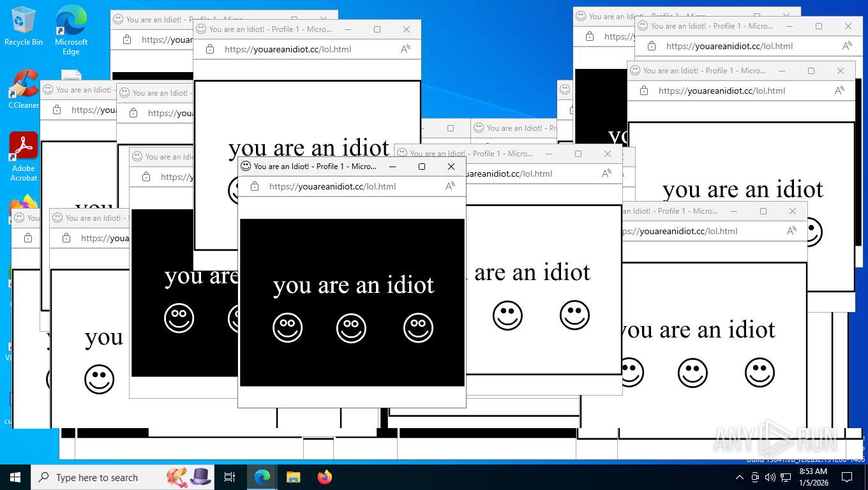The image size is (868, 490).
Task: Open File Explorer from the taskbar
Action: pos(293,477)
